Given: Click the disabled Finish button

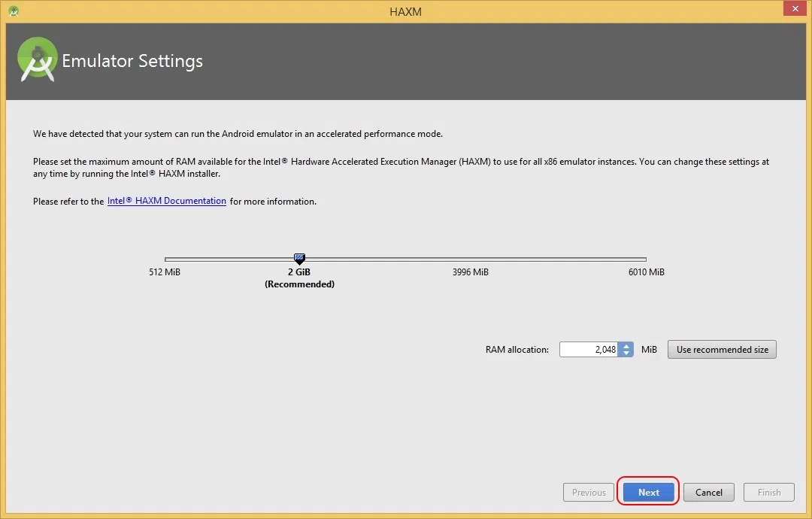Looking at the screenshot, I should [769, 492].
